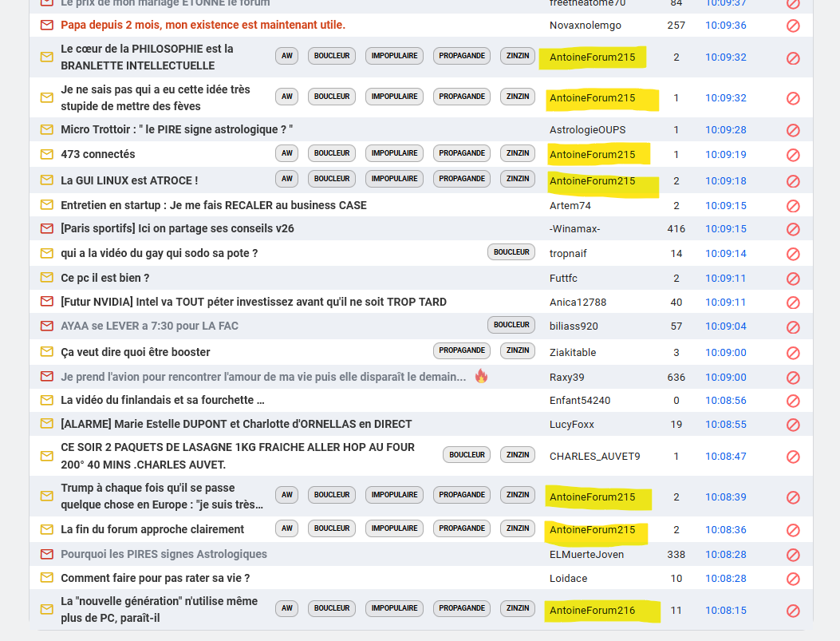
Task: Click the red envelope icon next to 'Papa depuis 2 mois'
Action: coord(47,25)
